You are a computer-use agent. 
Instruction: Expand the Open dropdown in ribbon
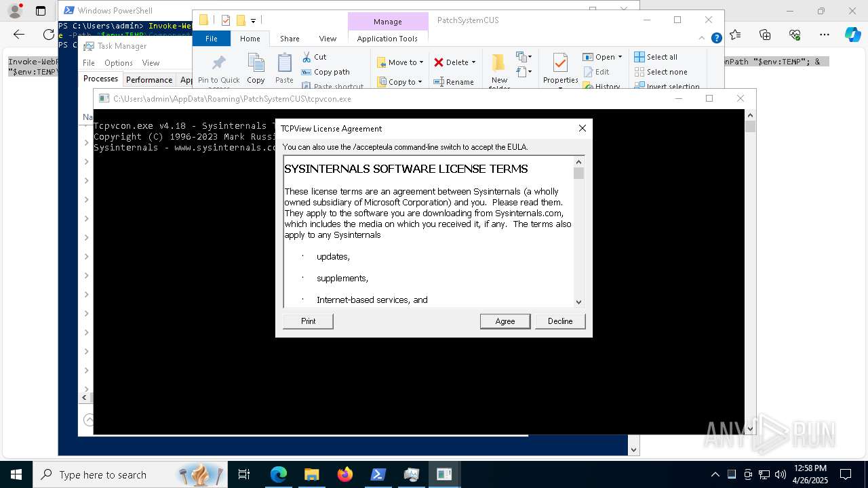(602, 57)
